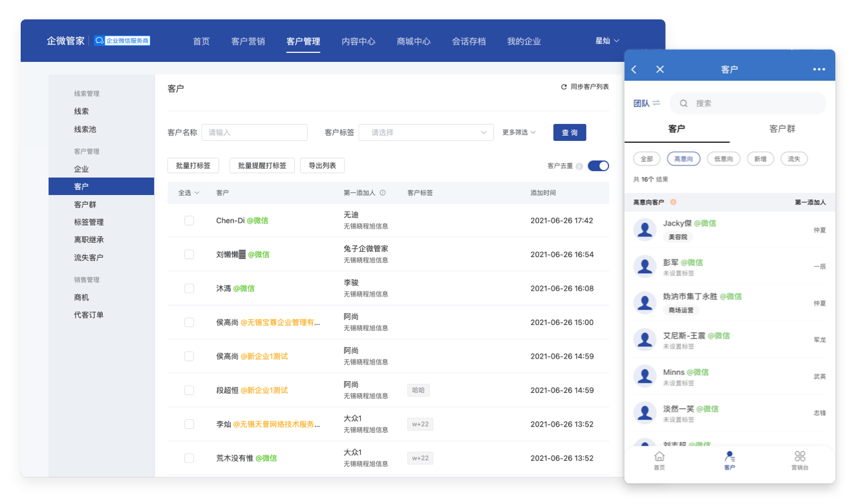Check the checkbox for Chen-Di row
This screenshot has width=856, height=504.
[189, 220]
